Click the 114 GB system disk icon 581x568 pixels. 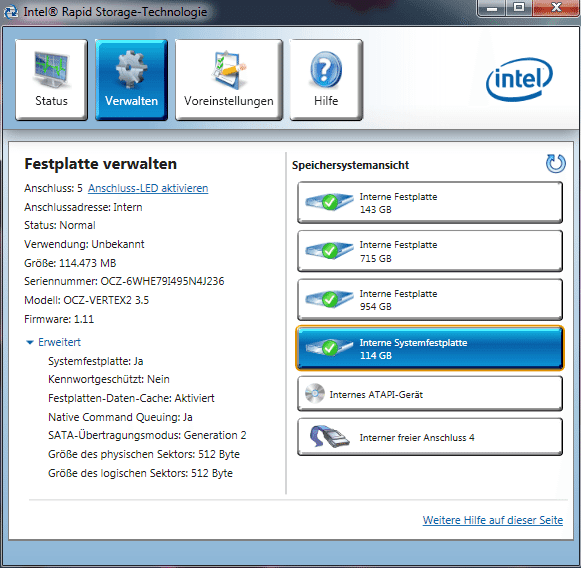(329, 348)
